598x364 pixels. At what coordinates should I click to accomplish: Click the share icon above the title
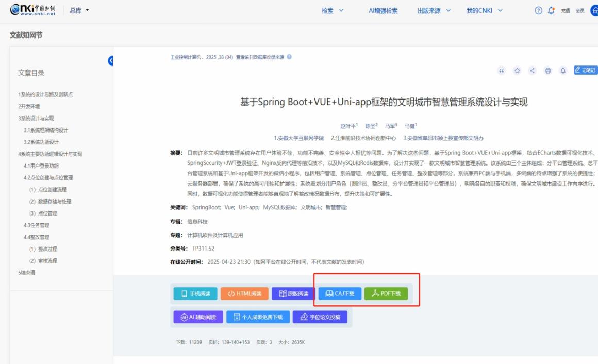[x=533, y=71]
